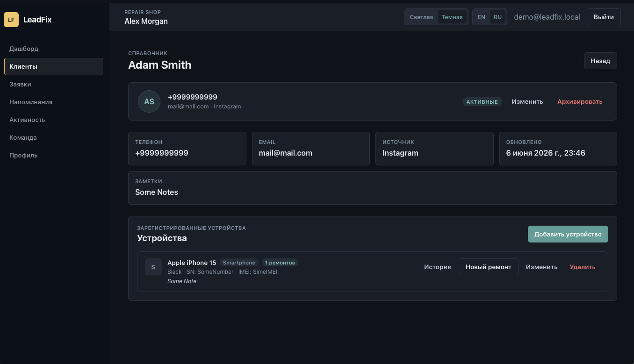The height and width of the screenshot is (364, 634).
Task: Click the S device icon tile
Action: click(153, 267)
